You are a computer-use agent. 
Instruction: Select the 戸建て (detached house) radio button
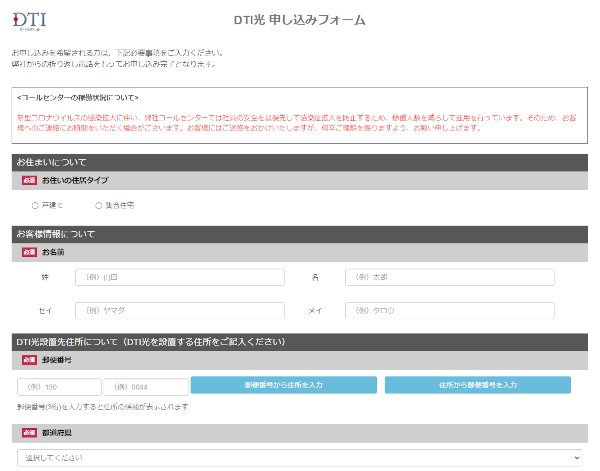point(35,205)
